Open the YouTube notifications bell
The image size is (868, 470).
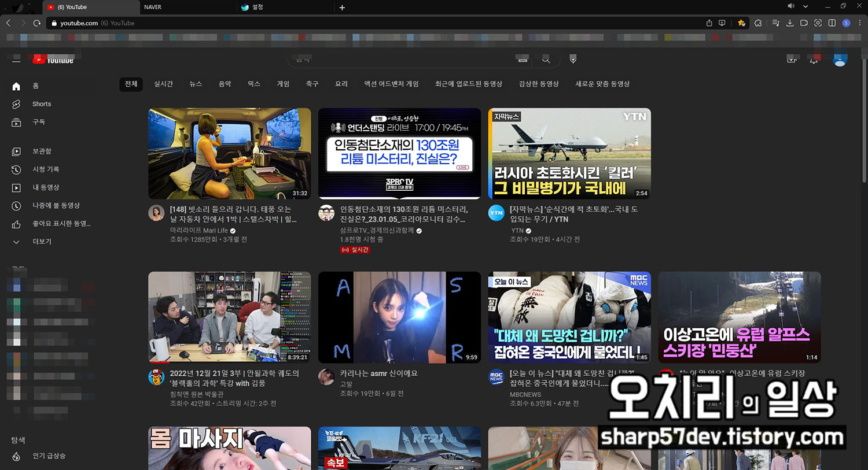point(814,60)
